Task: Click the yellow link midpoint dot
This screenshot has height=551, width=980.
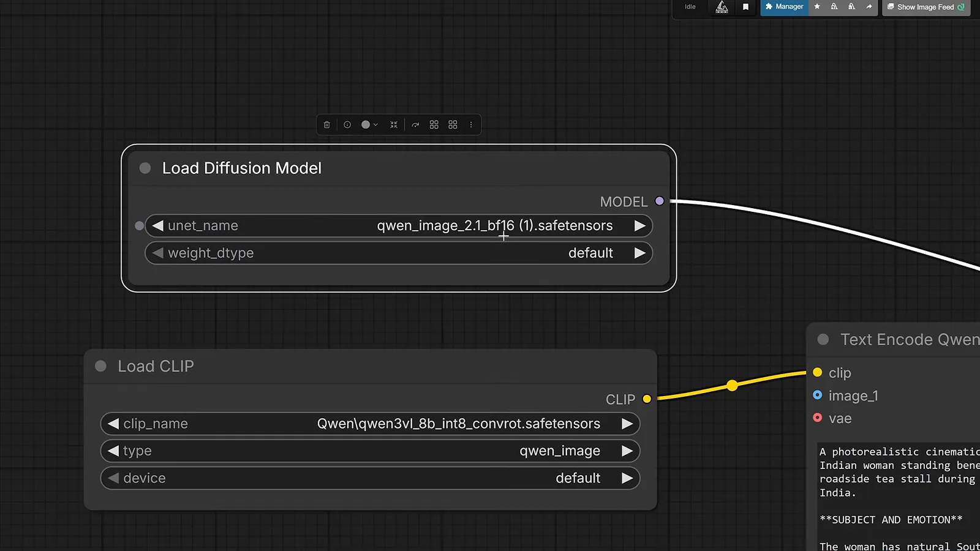Action: (732, 386)
